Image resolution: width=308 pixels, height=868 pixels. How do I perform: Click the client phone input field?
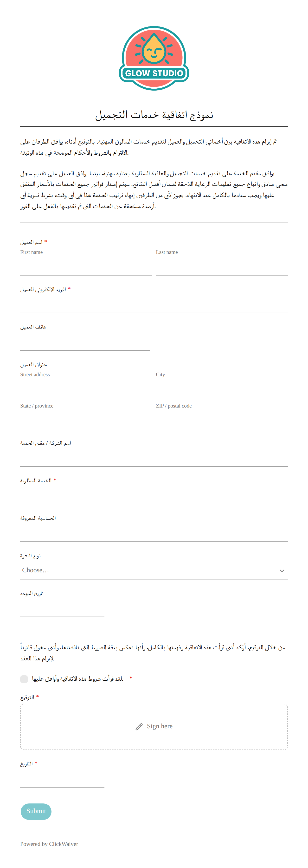[x=85, y=342]
